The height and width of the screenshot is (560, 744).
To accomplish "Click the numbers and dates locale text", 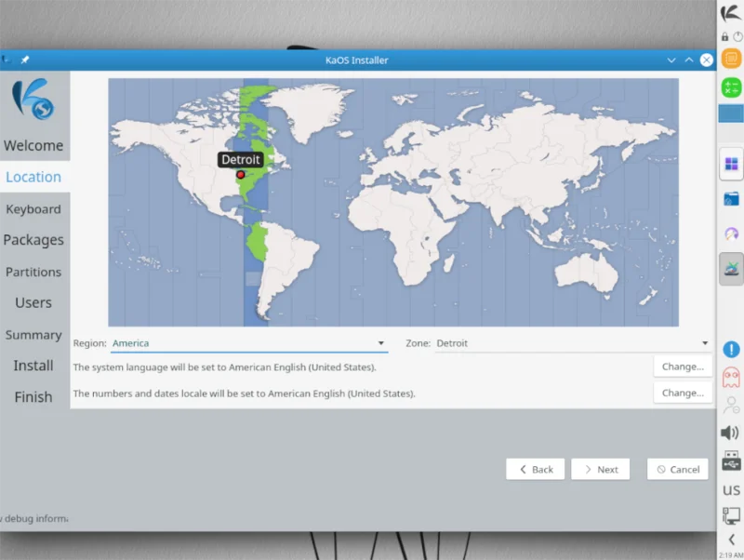I will click(244, 393).
